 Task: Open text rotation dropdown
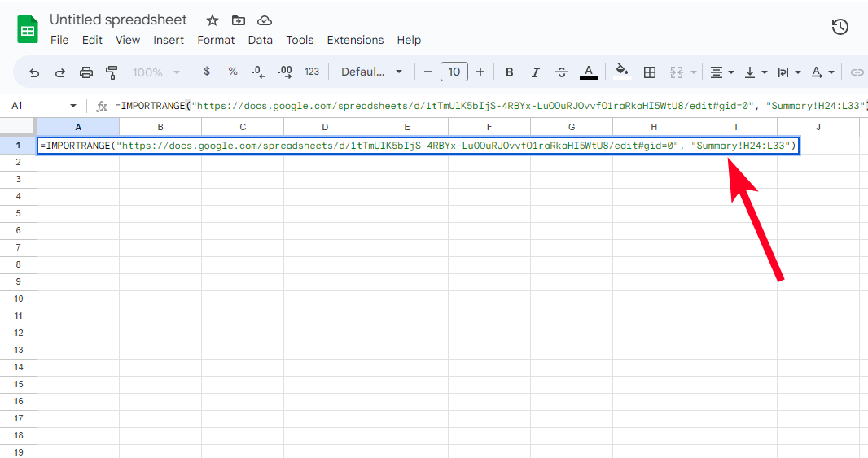[822, 72]
